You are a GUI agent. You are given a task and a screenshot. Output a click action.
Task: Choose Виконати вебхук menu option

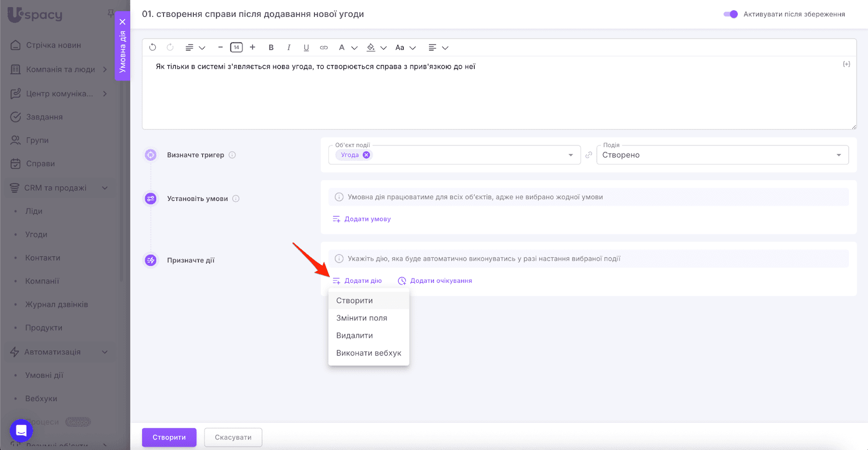click(368, 353)
